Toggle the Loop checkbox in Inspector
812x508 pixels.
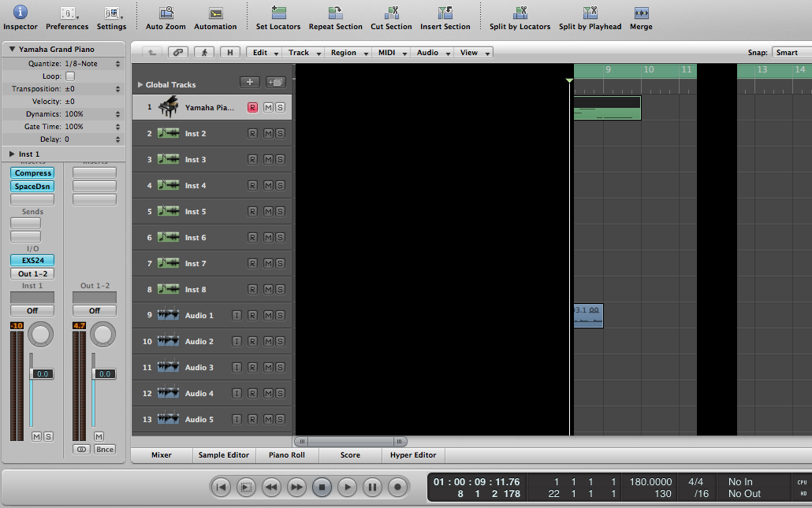point(70,76)
